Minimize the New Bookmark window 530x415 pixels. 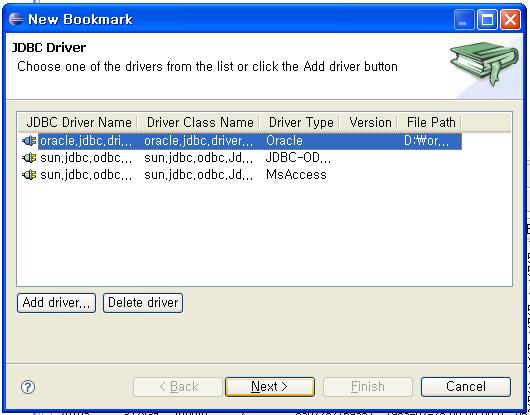tap(463, 19)
